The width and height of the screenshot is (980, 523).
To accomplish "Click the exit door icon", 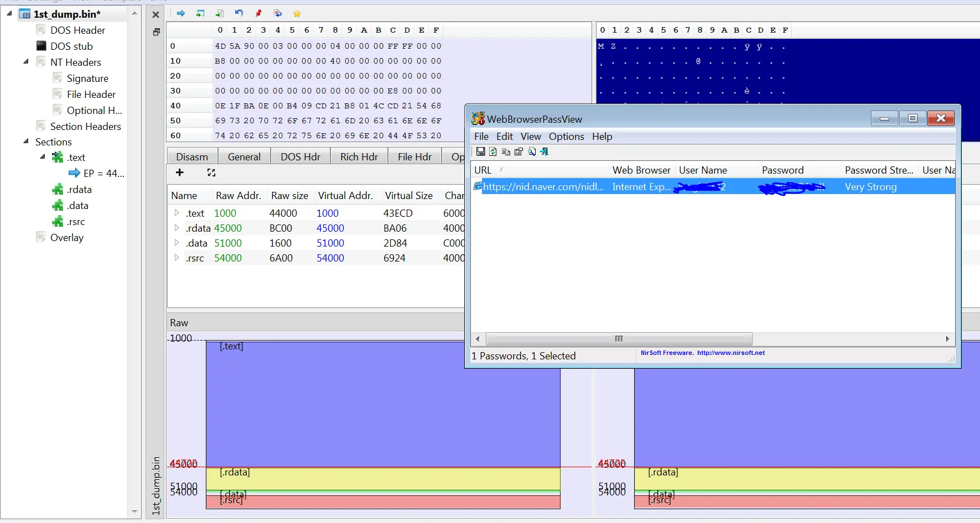I will point(545,151).
